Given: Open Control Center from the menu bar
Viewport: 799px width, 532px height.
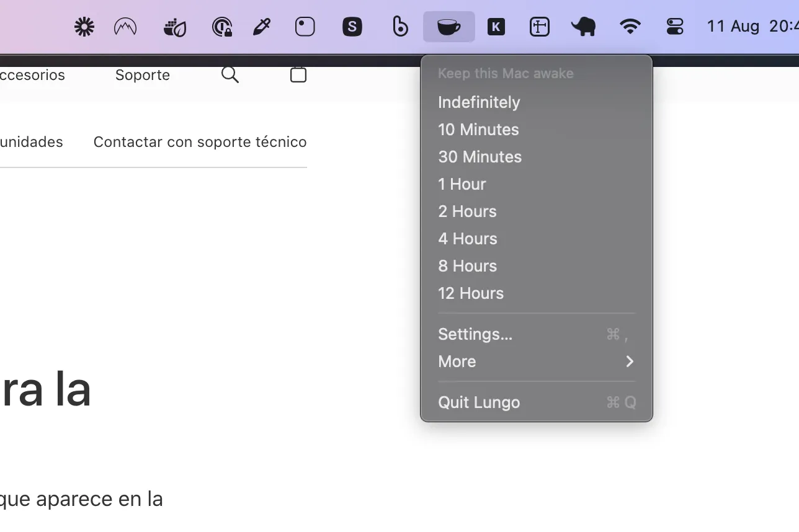Looking at the screenshot, I should click(675, 26).
